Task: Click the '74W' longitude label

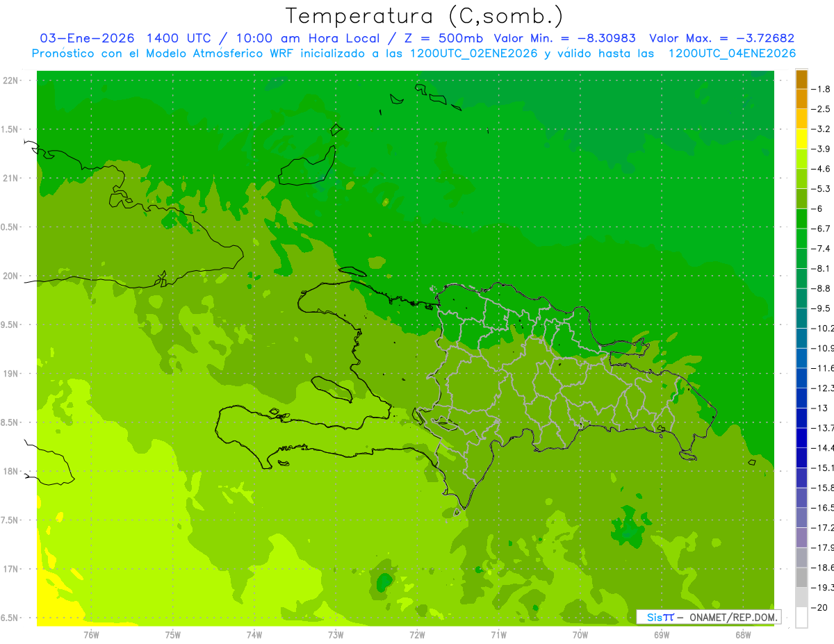Action: 254,634
